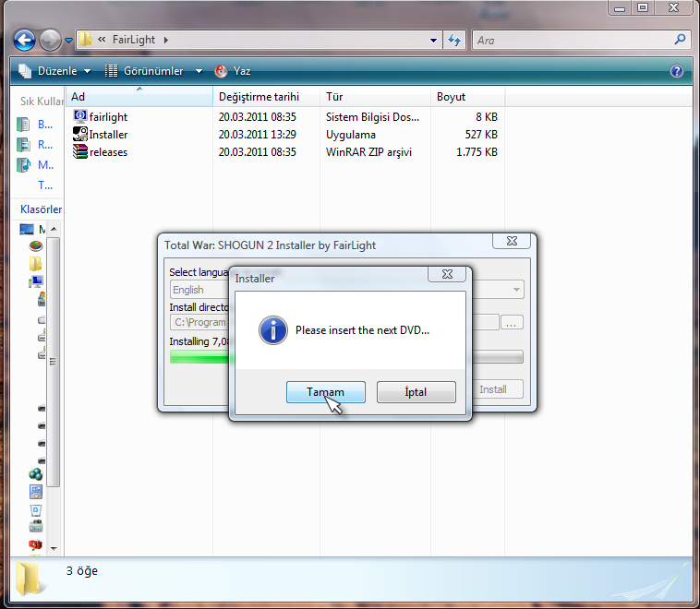Click the blue Back navigation arrow
Viewport: 700px width, 609px height.
[x=24, y=41]
